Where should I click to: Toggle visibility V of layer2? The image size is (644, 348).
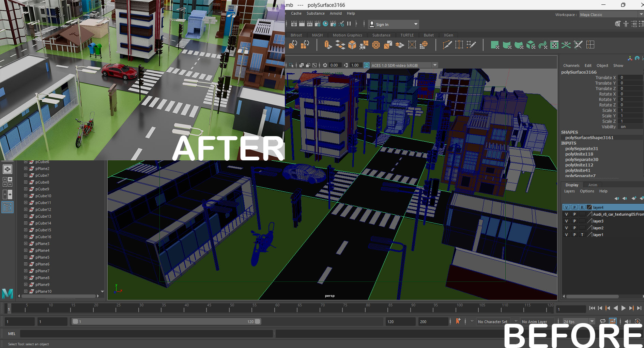567,228
